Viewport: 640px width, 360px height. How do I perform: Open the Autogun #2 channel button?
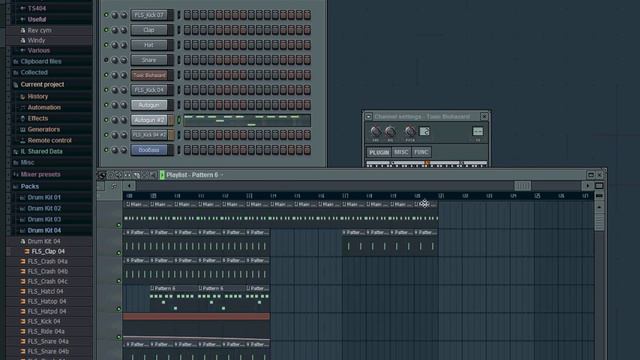pos(149,120)
